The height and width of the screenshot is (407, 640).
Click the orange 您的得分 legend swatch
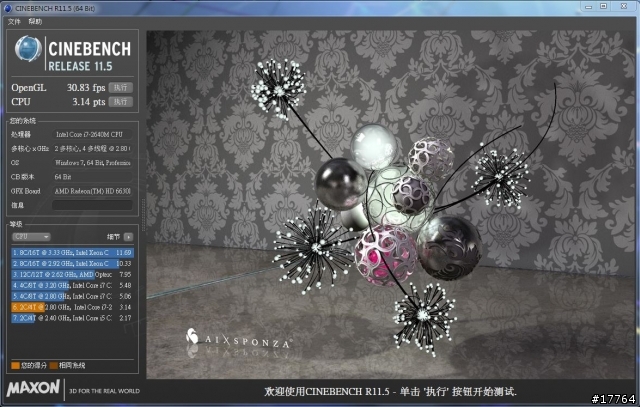coord(16,365)
